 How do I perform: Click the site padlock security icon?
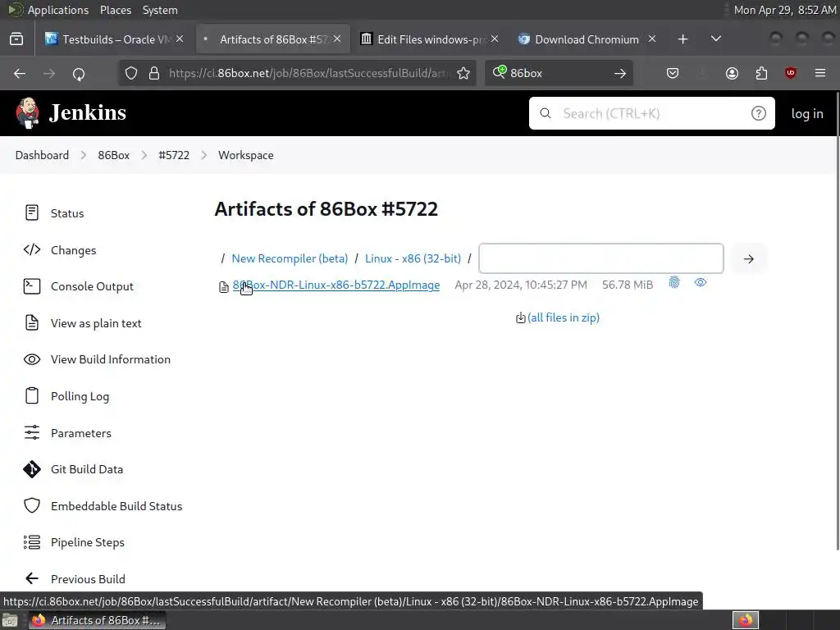[154, 73]
